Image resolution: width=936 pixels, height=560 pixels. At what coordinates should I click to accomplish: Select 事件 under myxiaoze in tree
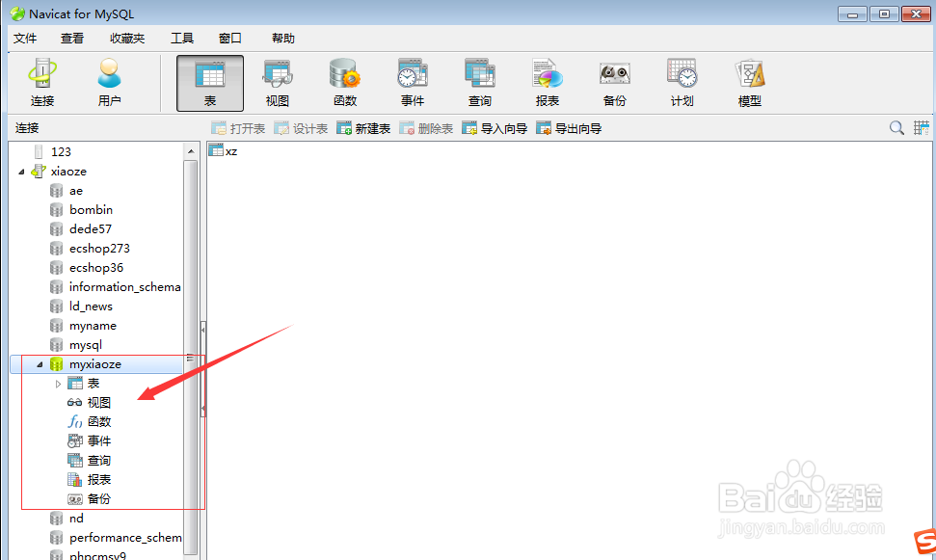pos(98,441)
